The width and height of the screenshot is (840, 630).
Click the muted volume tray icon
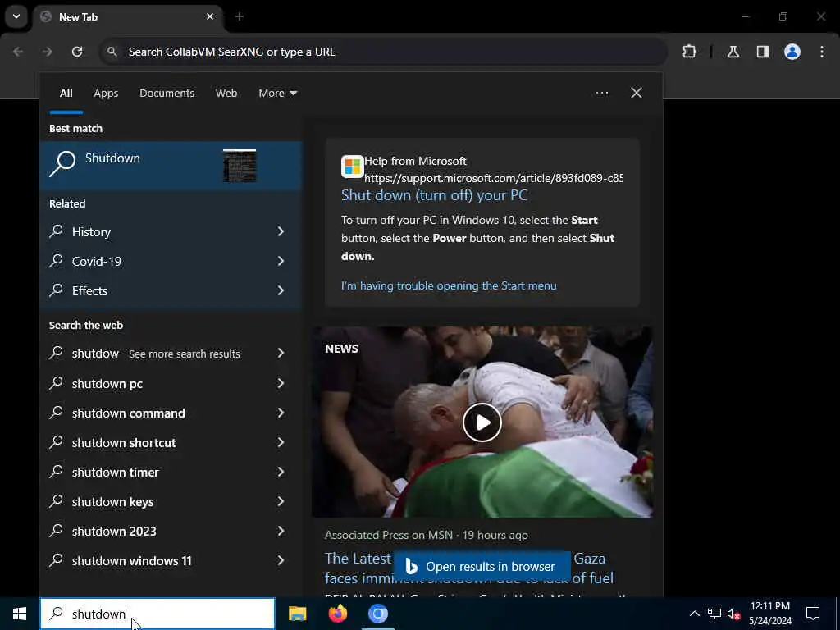733,614
